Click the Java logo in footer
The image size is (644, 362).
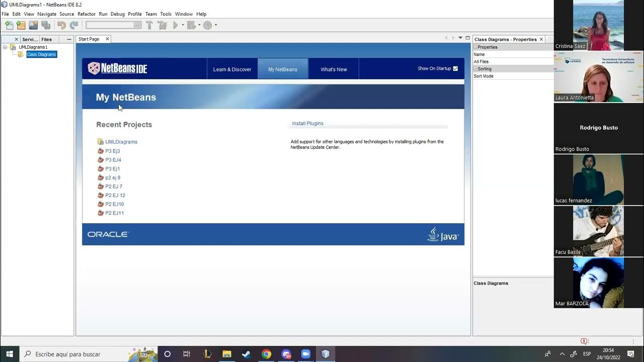(x=443, y=234)
